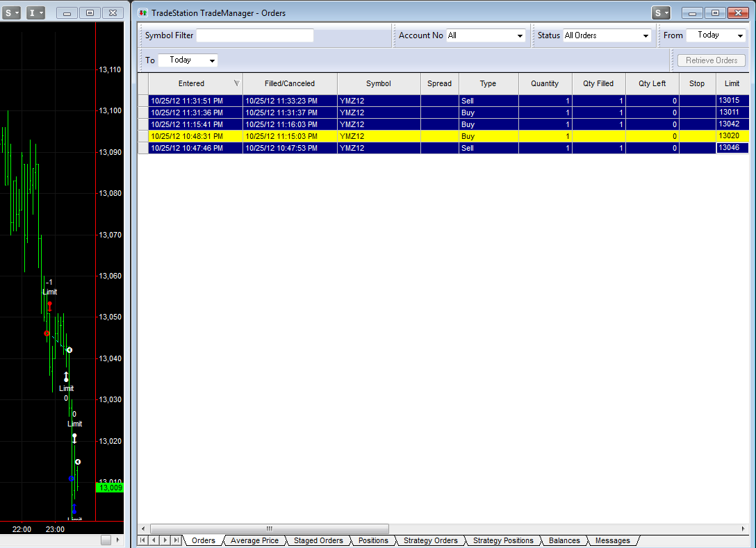Click the Spread column header
This screenshot has width=756, height=548.
click(440, 83)
